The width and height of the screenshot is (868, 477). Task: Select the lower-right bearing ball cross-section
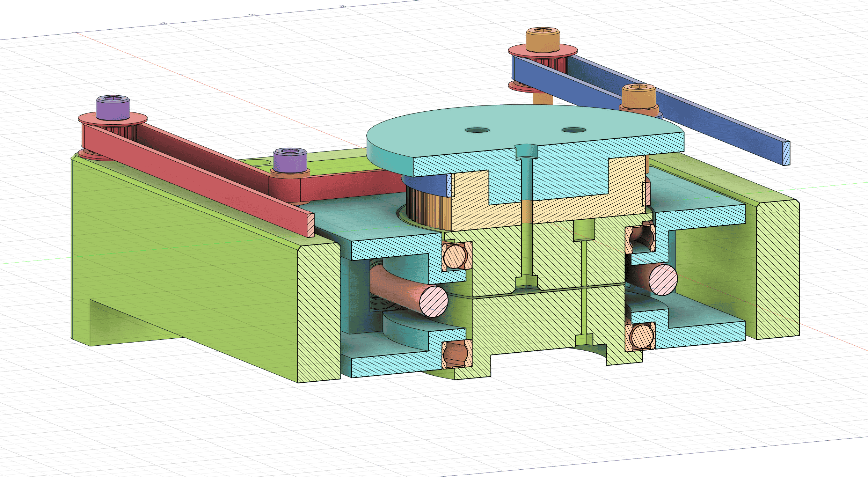(642, 336)
